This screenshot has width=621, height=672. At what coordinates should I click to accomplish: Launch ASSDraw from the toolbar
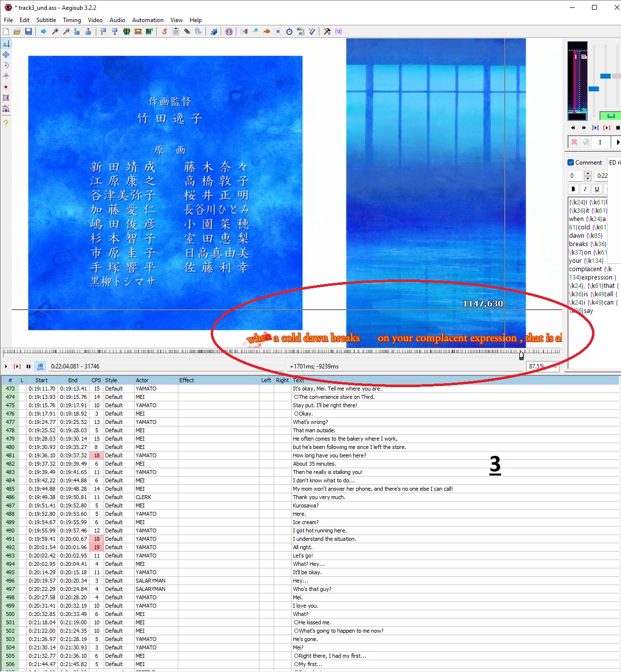pyautogui.click(x=229, y=31)
